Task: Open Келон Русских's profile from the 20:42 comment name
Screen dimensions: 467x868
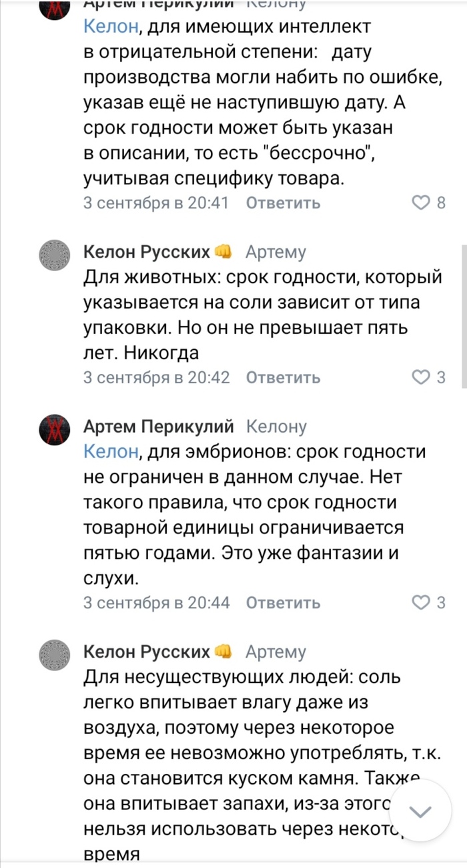Action: [147, 252]
